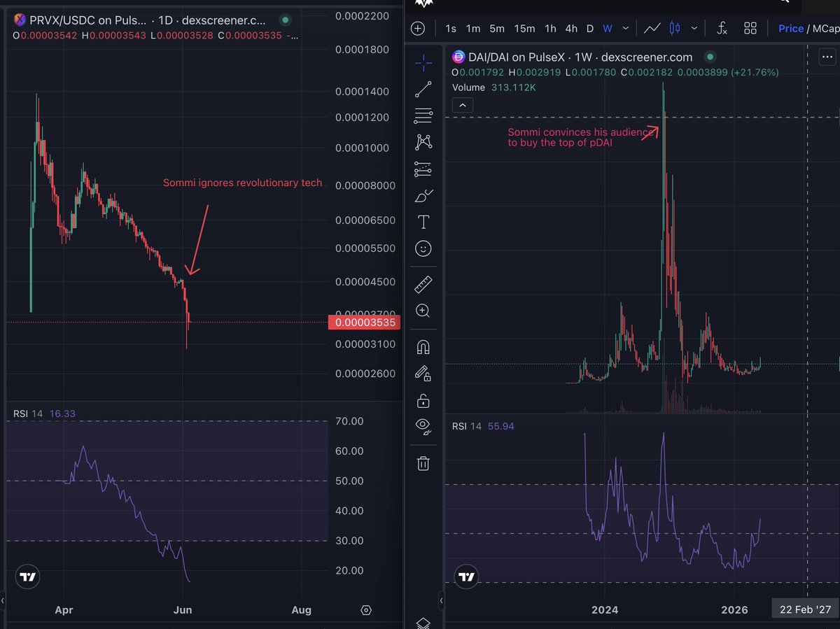Click the 0.0001000 price axis value

pyautogui.click(x=362, y=148)
